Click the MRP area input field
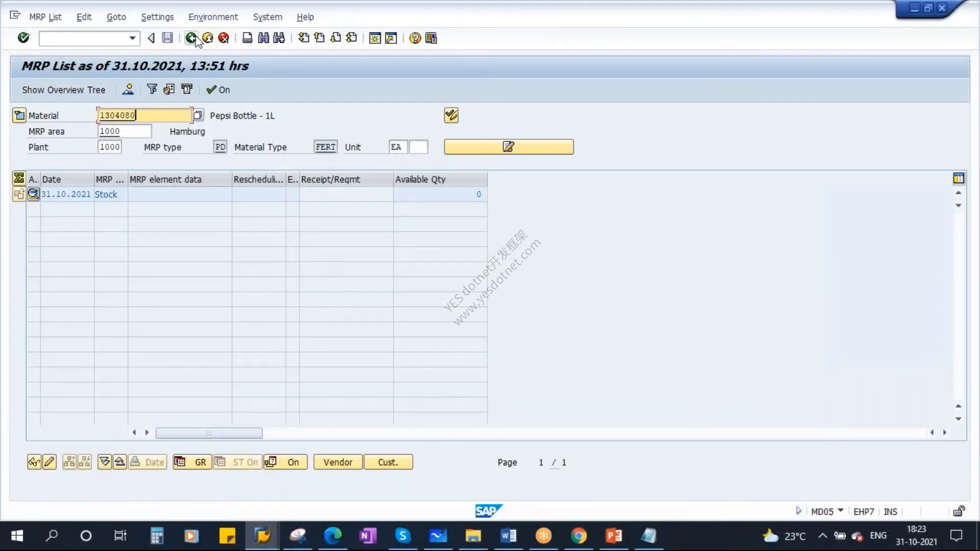This screenshot has height=551, width=980. (125, 131)
